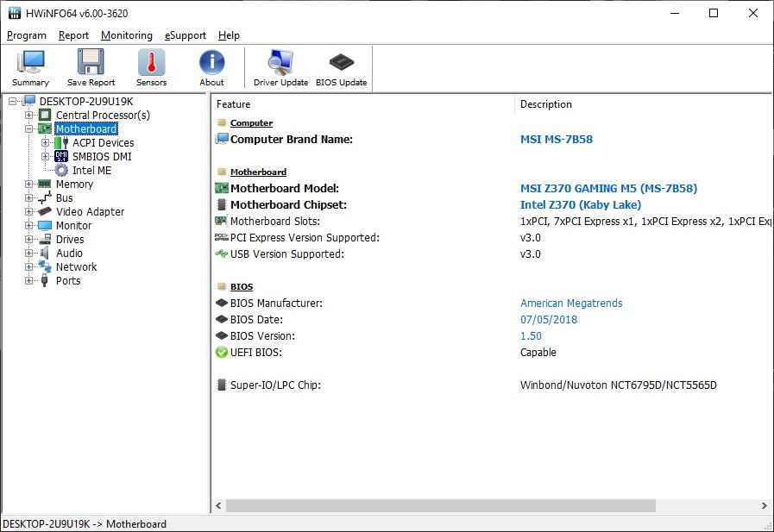This screenshot has height=532, width=774.
Task: Click the Network computers icon
Action: tap(45, 266)
